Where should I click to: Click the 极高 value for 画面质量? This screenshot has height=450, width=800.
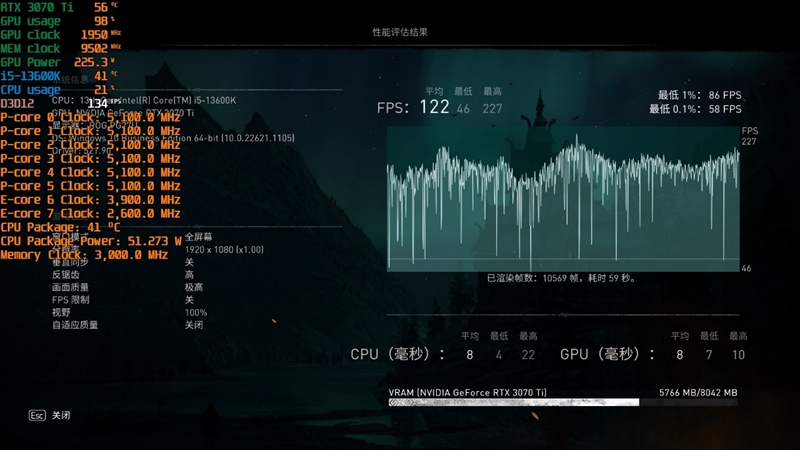(x=194, y=287)
